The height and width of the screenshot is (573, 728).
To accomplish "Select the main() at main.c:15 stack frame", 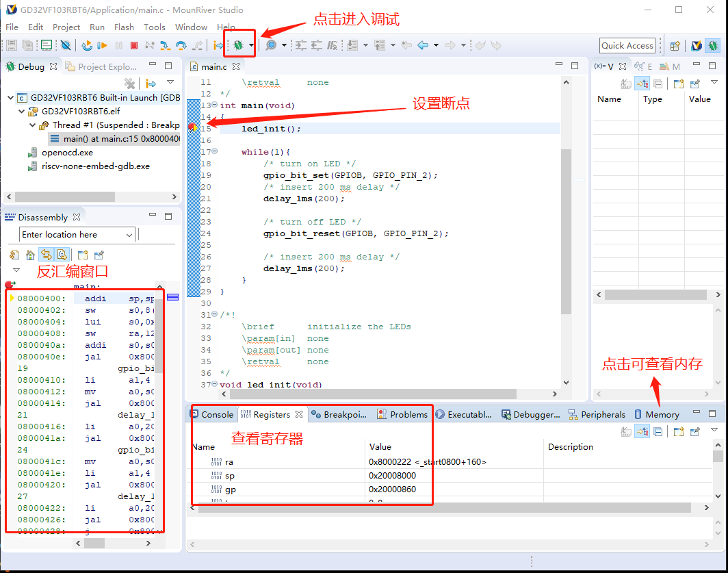I will [x=114, y=138].
